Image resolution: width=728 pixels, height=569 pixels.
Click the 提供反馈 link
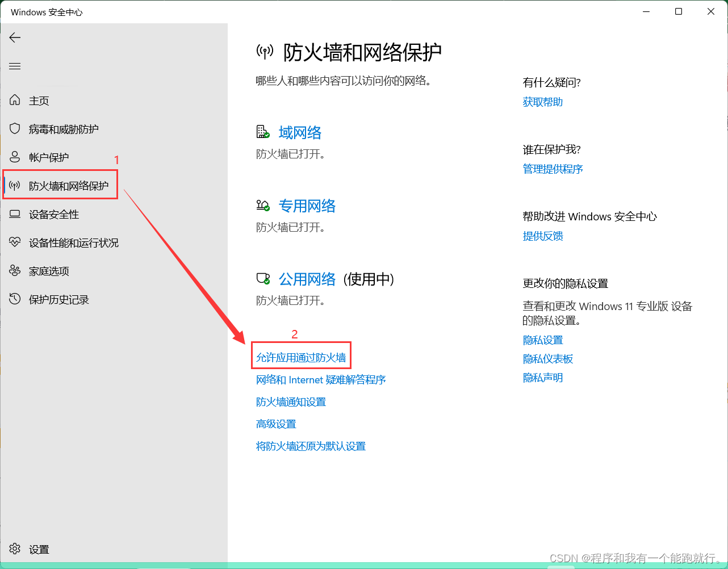543,236
